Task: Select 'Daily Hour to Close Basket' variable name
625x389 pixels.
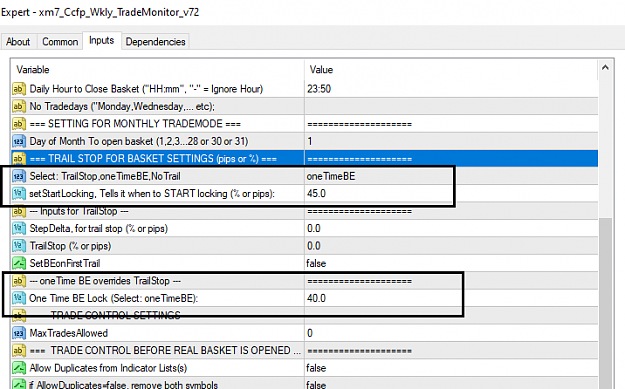Action: tap(146, 89)
